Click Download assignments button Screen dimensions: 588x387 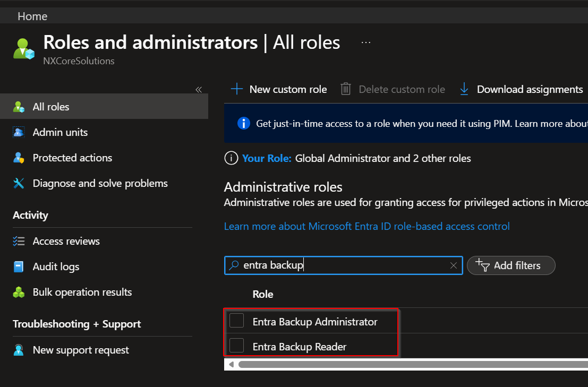pos(521,89)
